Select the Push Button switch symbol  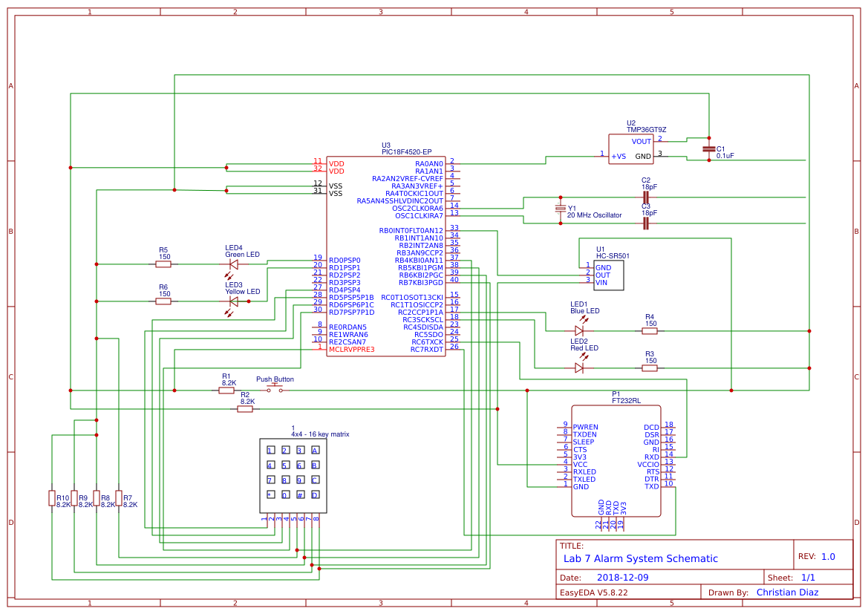click(275, 389)
